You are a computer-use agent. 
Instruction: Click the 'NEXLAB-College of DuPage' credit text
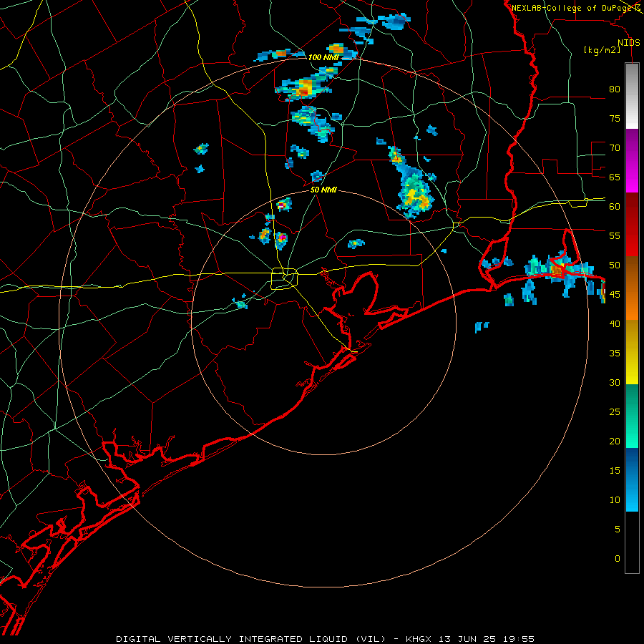tap(571, 8)
